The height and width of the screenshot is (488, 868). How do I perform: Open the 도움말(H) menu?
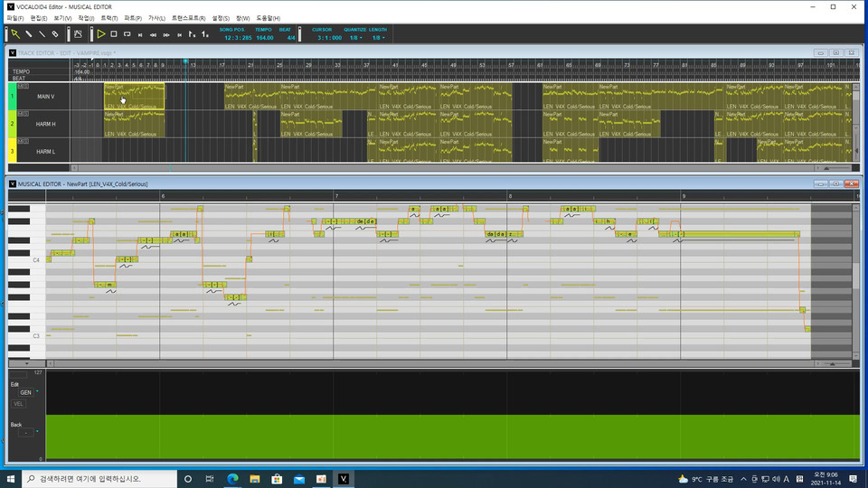(x=268, y=18)
